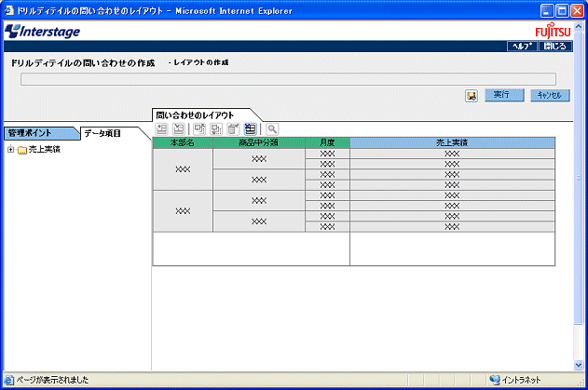Viewport: 588px width, 390px height.
Task: Click the move column right toolbar icon
Action: (199, 128)
